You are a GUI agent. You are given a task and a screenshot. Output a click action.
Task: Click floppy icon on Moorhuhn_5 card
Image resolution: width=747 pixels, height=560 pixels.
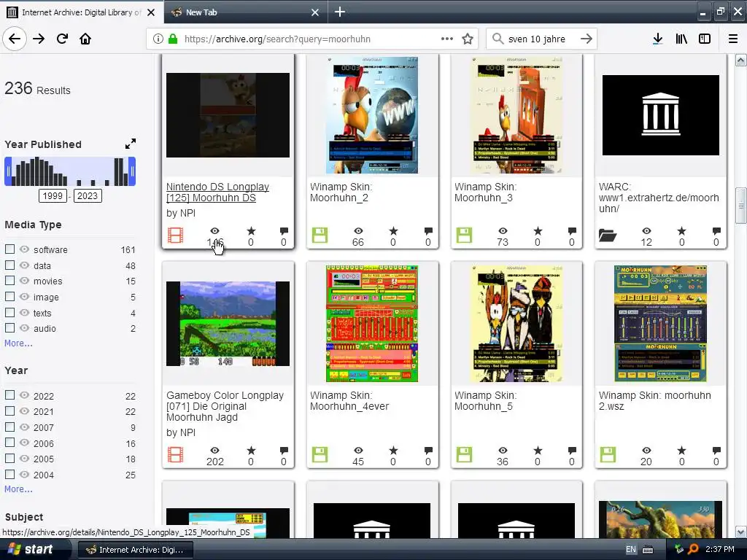click(464, 454)
